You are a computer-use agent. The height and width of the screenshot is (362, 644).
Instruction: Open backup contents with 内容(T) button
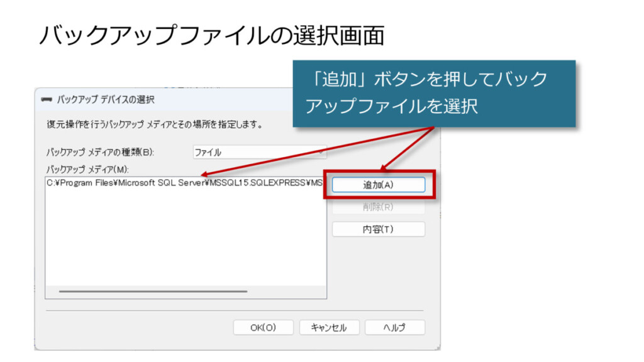(378, 229)
